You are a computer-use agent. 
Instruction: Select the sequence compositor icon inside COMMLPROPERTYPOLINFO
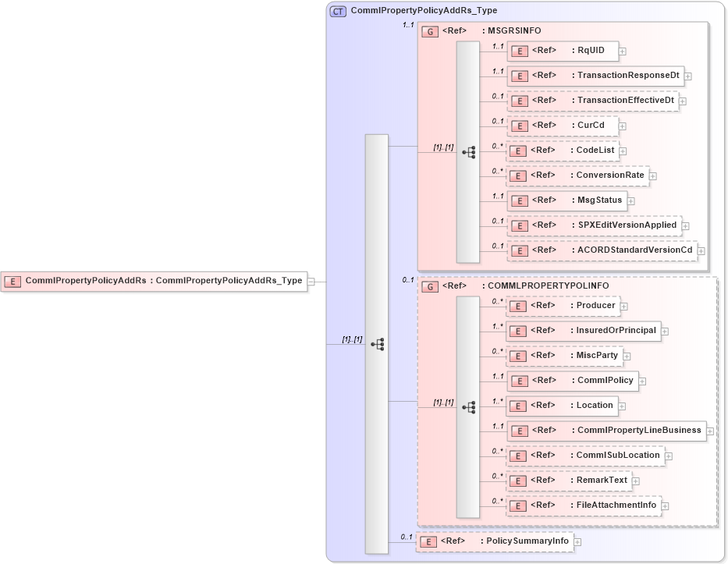[469, 406]
